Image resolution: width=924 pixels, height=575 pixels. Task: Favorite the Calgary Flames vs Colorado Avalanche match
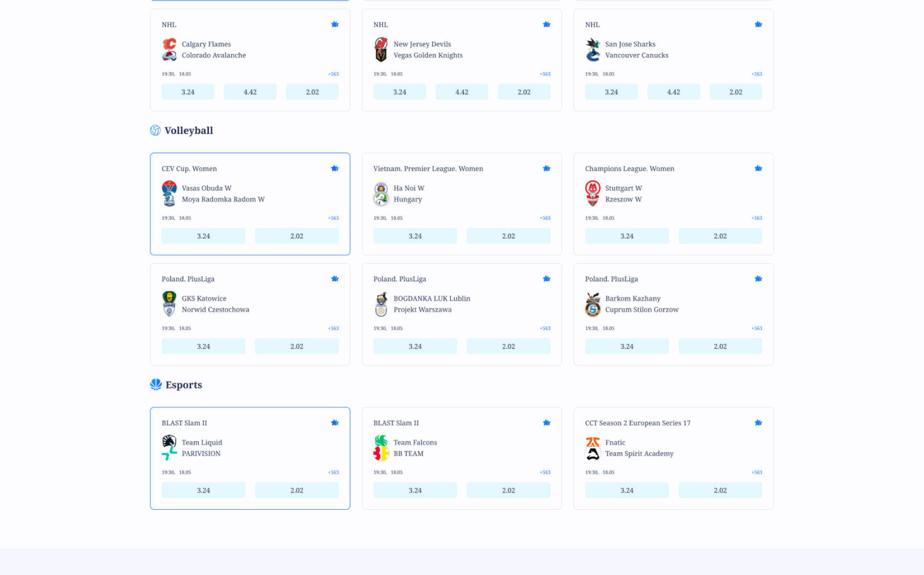[x=335, y=24]
